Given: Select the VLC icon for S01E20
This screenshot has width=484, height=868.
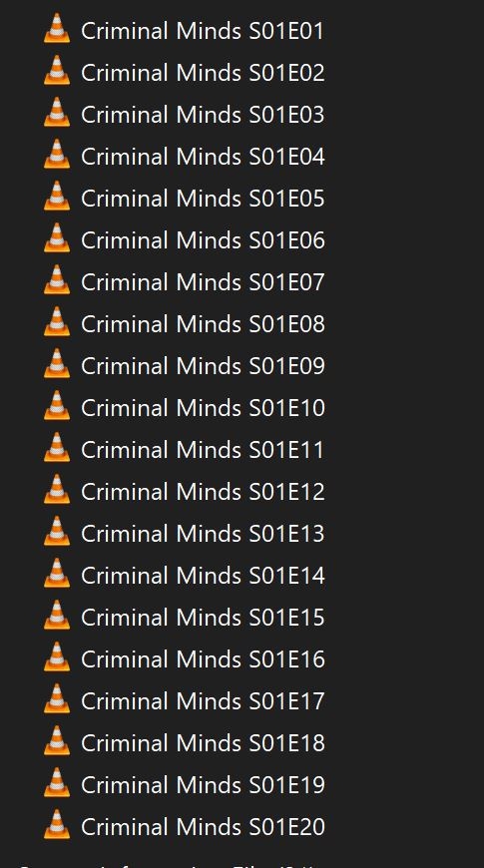Looking at the screenshot, I should pyautogui.click(x=57, y=824).
